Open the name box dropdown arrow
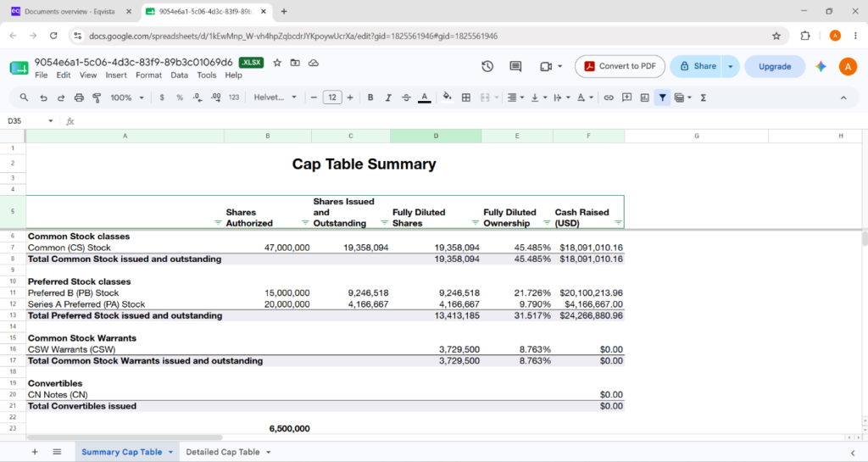 click(x=50, y=121)
